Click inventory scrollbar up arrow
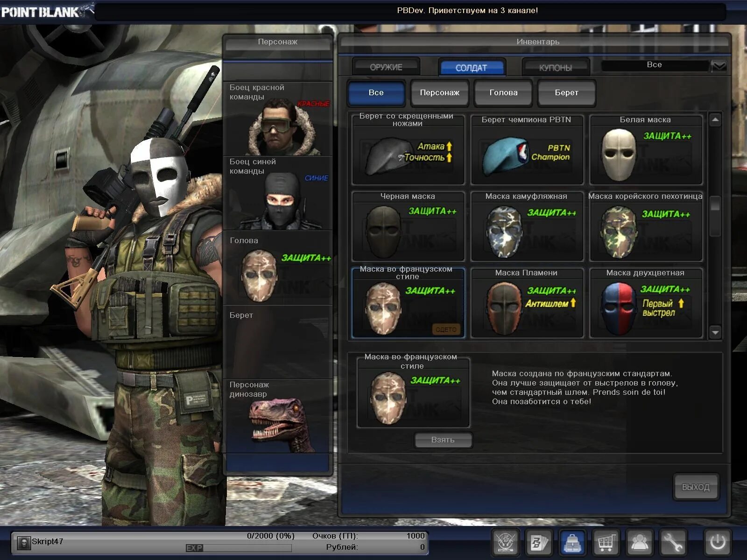This screenshot has width=747, height=560. (715, 120)
